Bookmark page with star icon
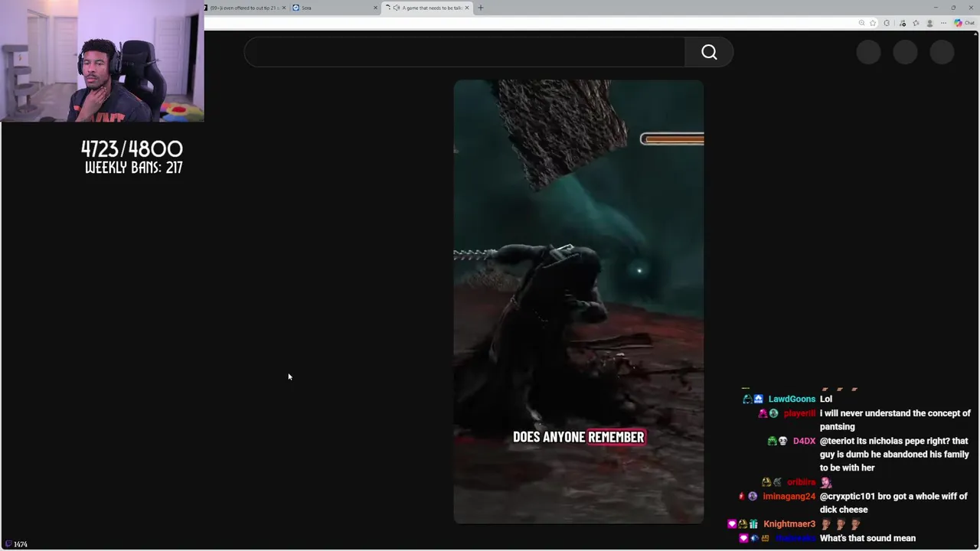980x551 pixels. 873,23
